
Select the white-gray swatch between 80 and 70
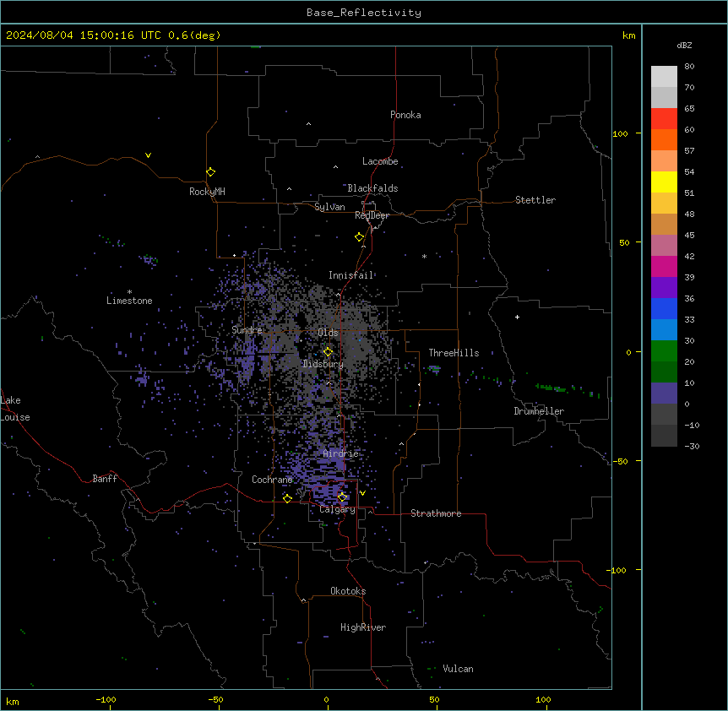click(664, 77)
